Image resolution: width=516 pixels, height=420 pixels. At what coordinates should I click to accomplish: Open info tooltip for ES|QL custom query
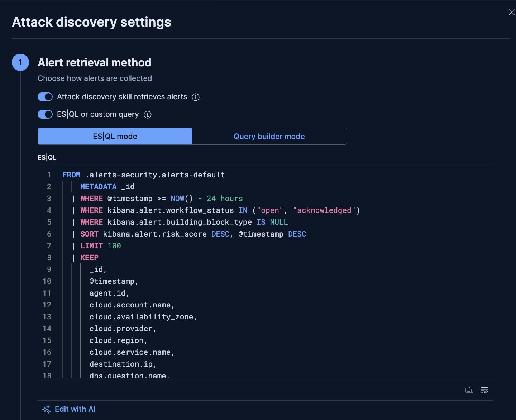148,115
